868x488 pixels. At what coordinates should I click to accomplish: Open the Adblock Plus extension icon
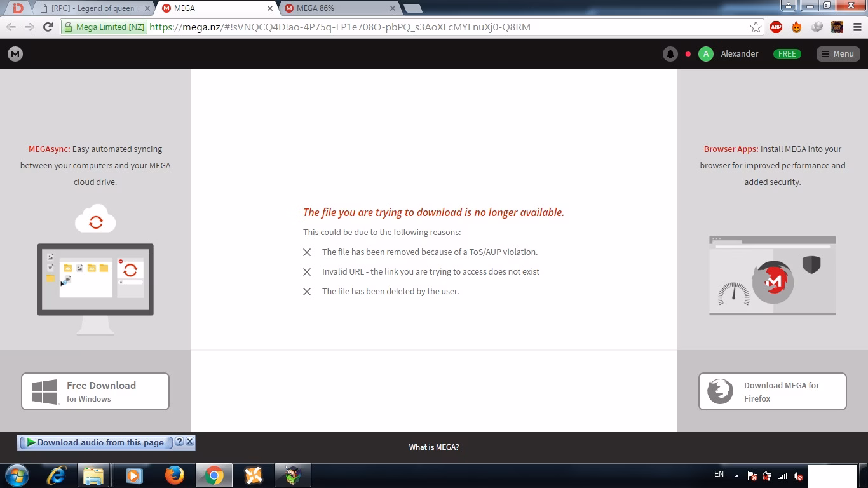click(776, 27)
